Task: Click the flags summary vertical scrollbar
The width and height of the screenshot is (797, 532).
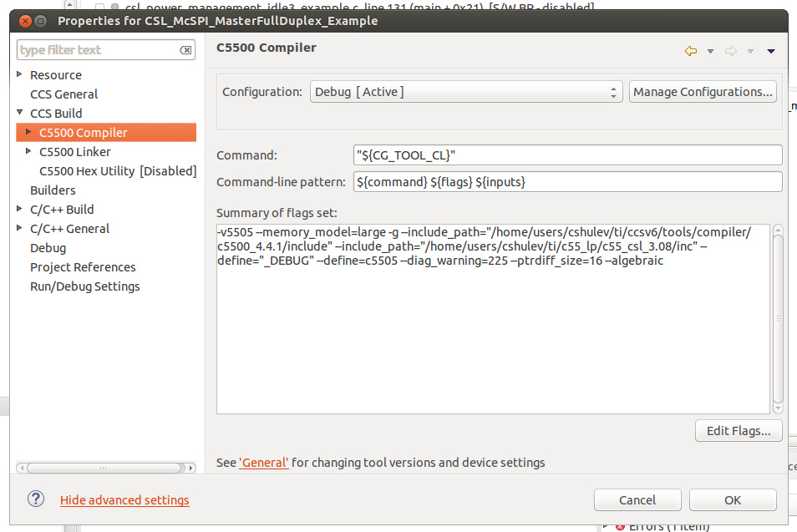Action: 778,318
